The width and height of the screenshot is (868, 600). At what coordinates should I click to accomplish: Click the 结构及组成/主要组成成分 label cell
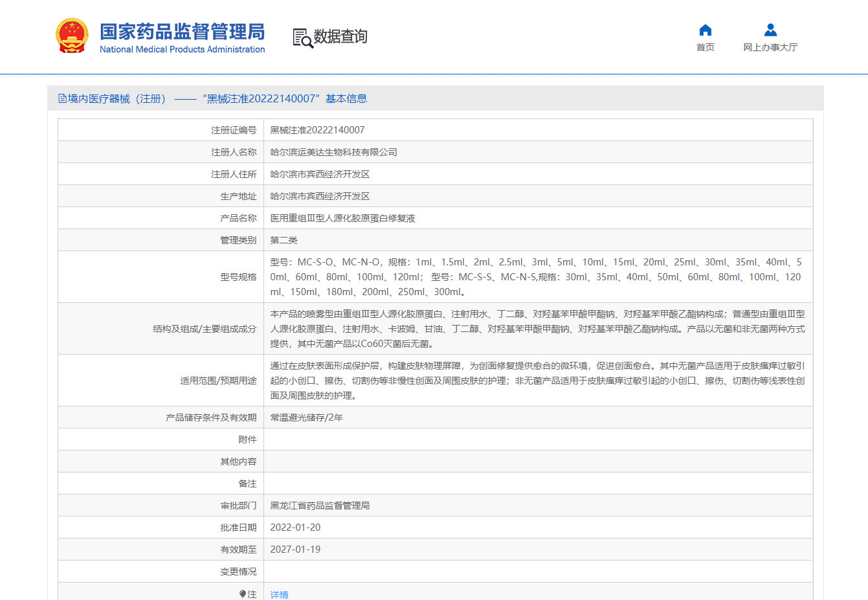(161, 329)
